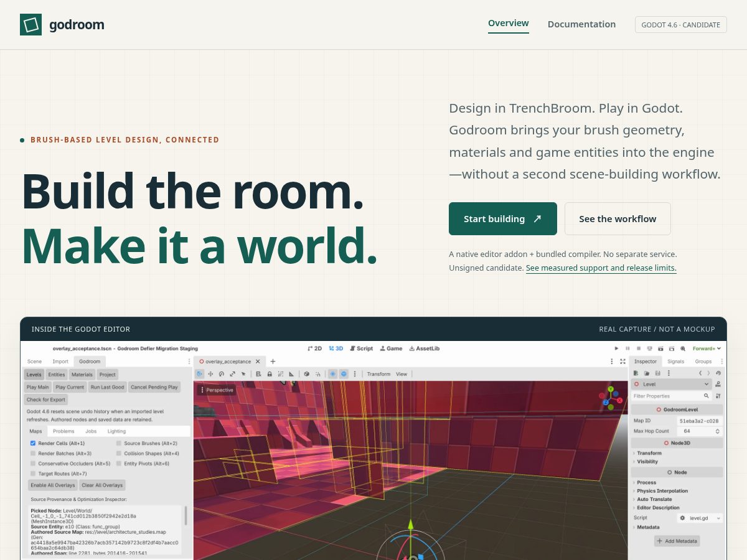Expand the Metadata section
The width and height of the screenshot is (747, 560).
(647, 527)
